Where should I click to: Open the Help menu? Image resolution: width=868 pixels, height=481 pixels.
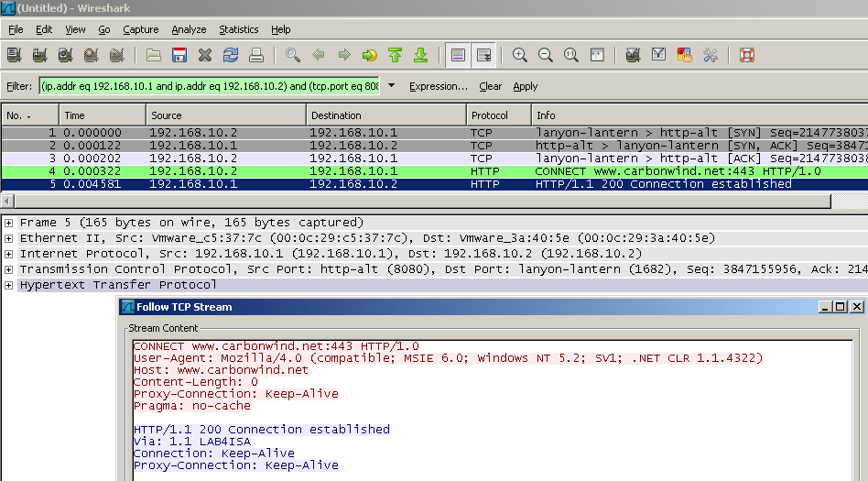(281, 29)
